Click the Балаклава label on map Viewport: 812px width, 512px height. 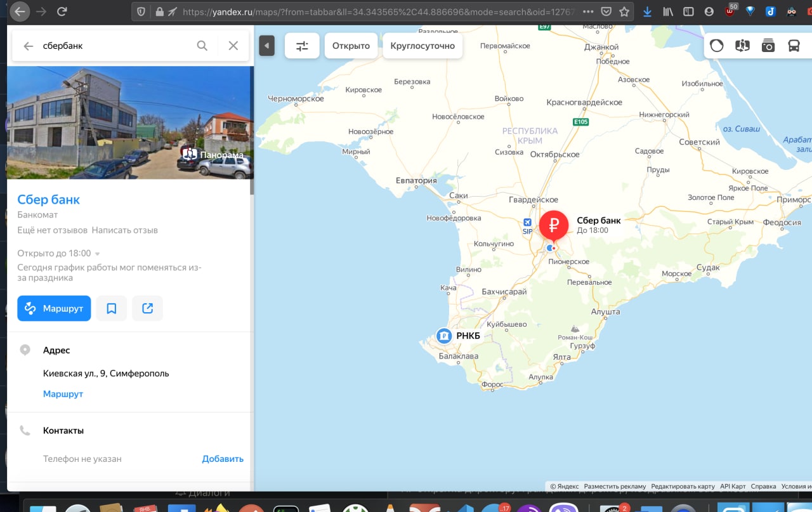(459, 356)
